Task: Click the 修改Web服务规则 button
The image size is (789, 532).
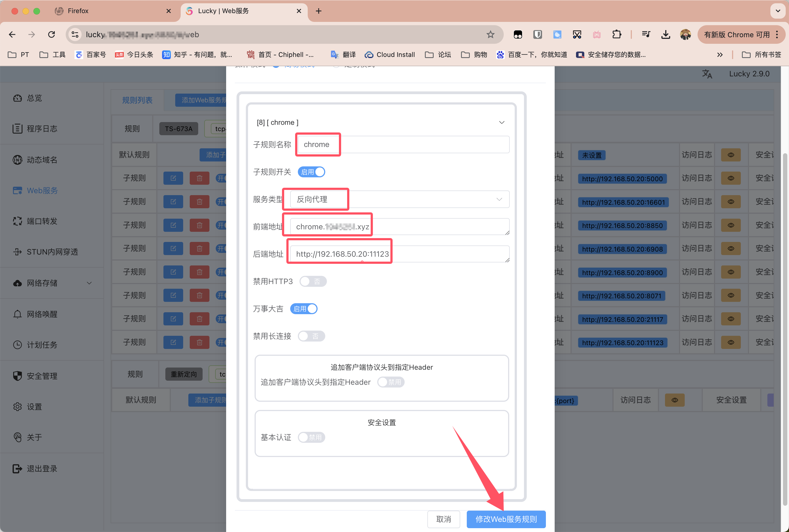Action: (506, 519)
